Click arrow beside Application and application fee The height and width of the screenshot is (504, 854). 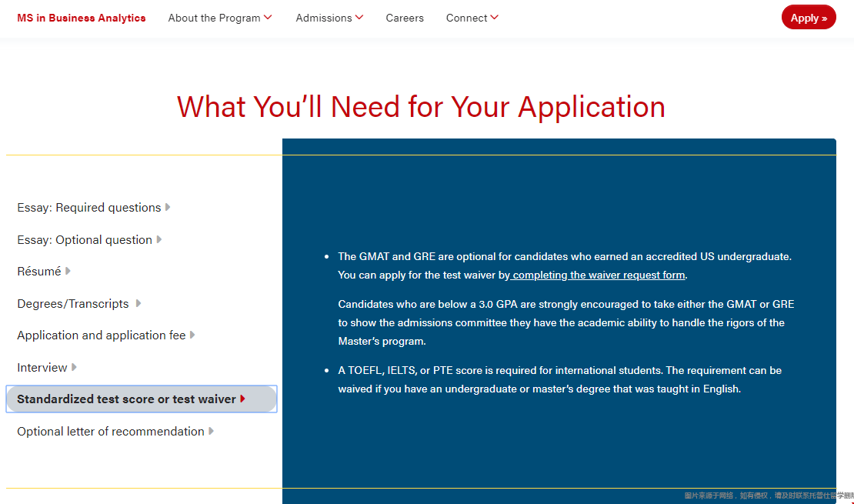(x=192, y=335)
